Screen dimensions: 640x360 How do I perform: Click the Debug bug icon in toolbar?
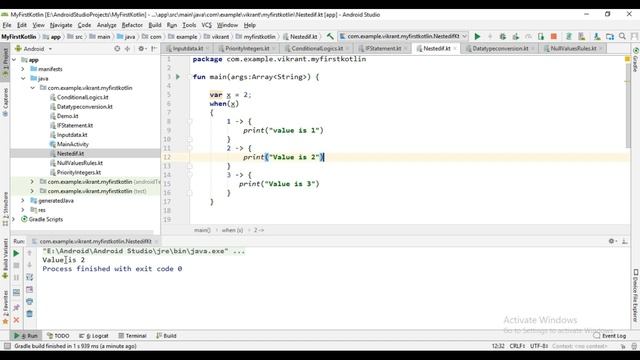pyautogui.click(x=502, y=36)
